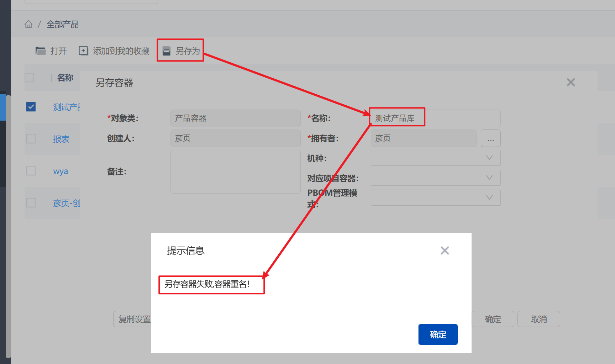The width and height of the screenshot is (615, 364).
Task: Click the 备注 text area
Action: coord(236,172)
